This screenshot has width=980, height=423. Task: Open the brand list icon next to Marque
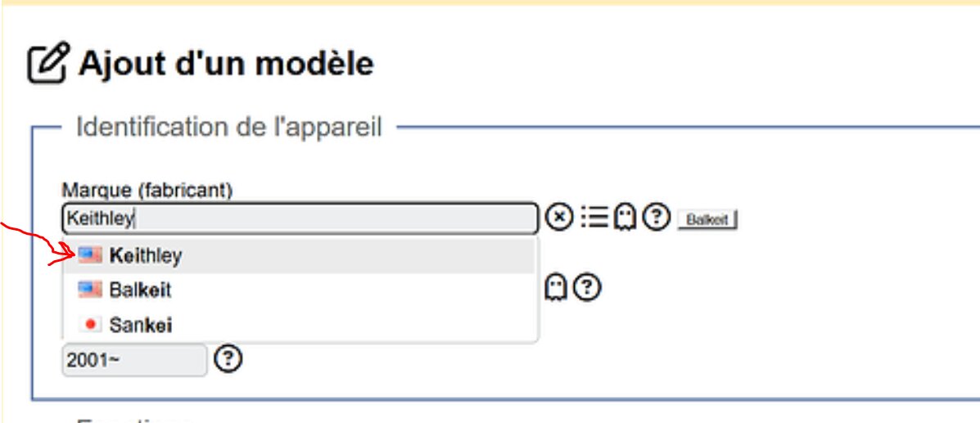(x=595, y=217)
